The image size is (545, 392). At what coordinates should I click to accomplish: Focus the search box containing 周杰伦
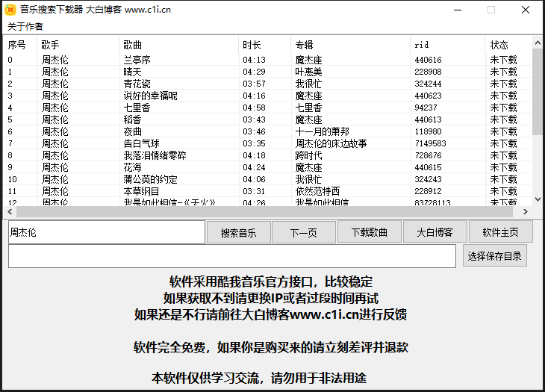pyautogui.click(x=106, y=232)
